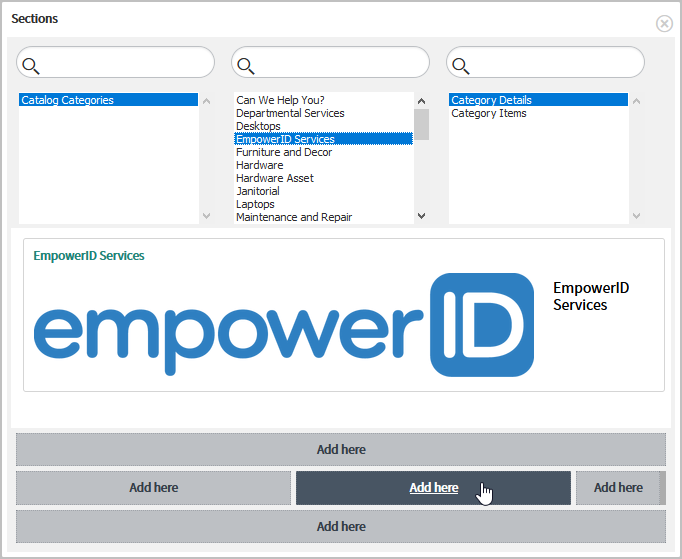Choose Departmental Services from the list
The width and height of the screenshot is (682, 559).
290,113
